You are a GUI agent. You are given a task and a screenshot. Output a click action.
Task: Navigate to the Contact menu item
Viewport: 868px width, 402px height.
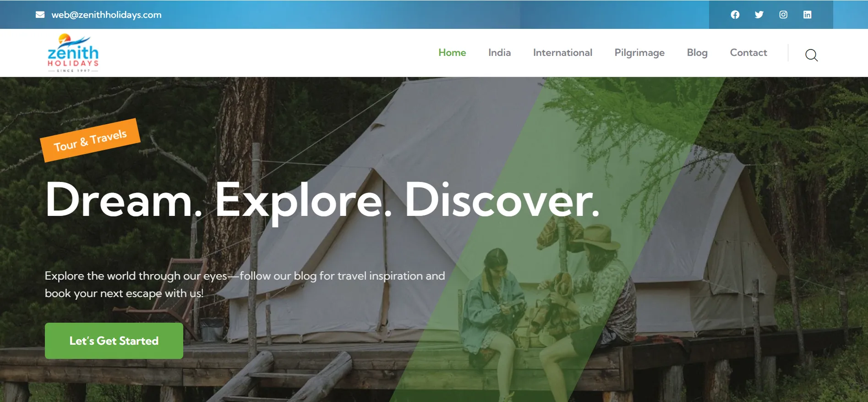coord(748,53)
